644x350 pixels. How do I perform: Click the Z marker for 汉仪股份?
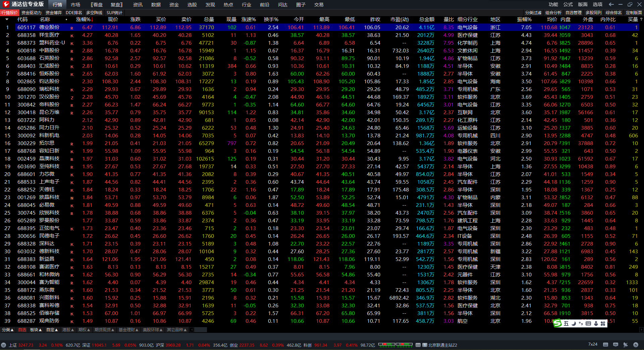click(72, 97)
